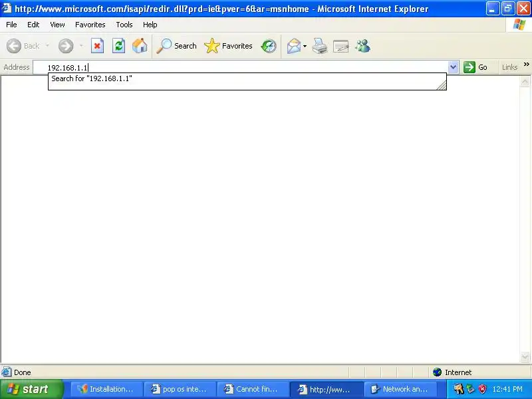This screenshot has width=532, height=399.
Task: Open the File menu
Action: (x=11, y=25)
